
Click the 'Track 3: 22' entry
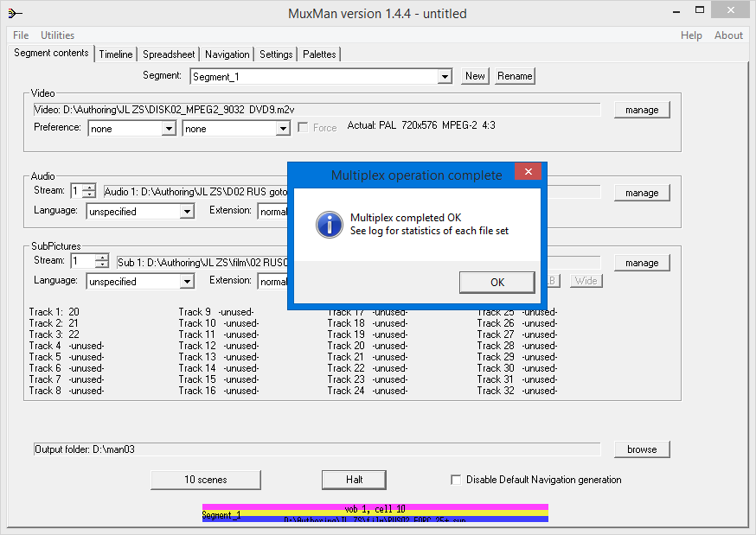click(x=54, y=334)
